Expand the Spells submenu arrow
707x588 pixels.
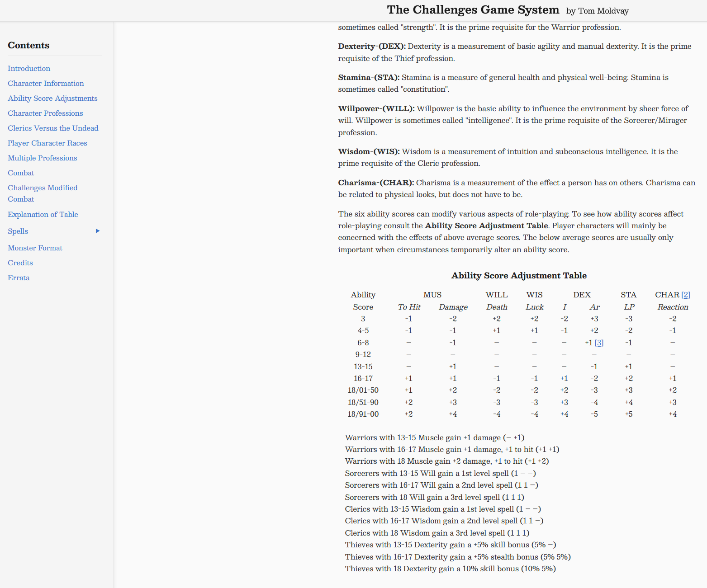97,231
